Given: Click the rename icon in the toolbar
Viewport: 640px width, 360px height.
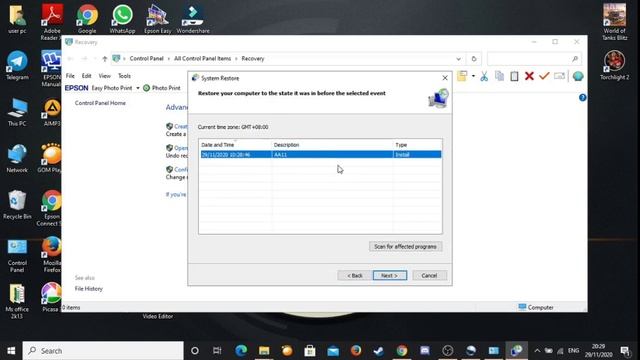Looking at the screenshot, I should click(x=559, y=76).
